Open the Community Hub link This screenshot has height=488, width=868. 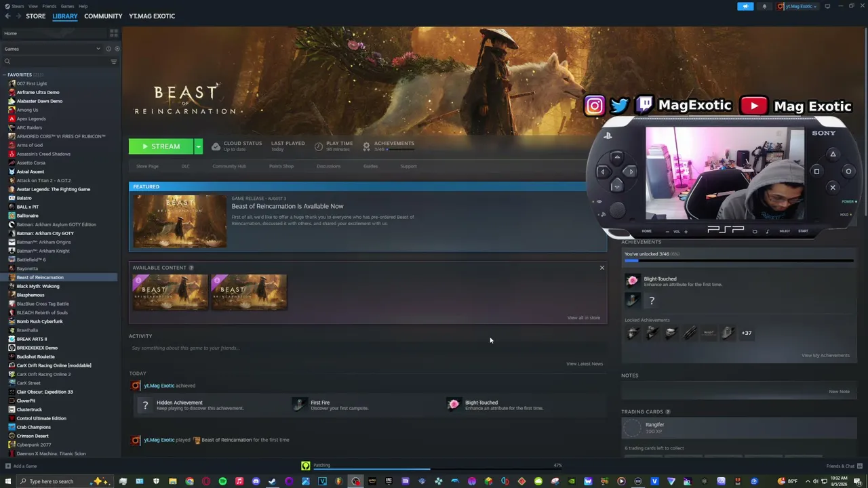click(229, 166)
